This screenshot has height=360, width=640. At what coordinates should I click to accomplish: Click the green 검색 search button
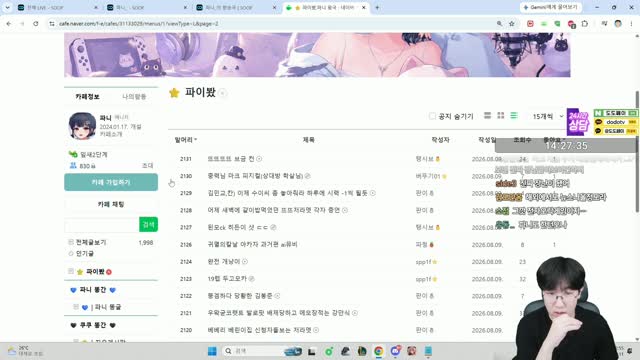point(149,224)
